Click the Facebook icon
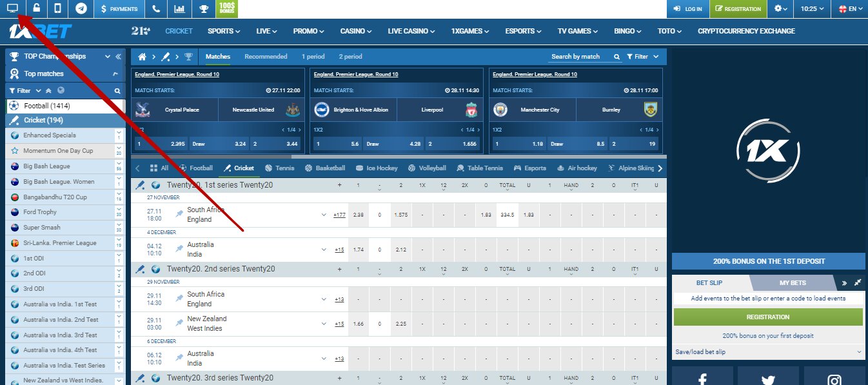The width and height of the screenshot is (868, 385). [702, 379]
